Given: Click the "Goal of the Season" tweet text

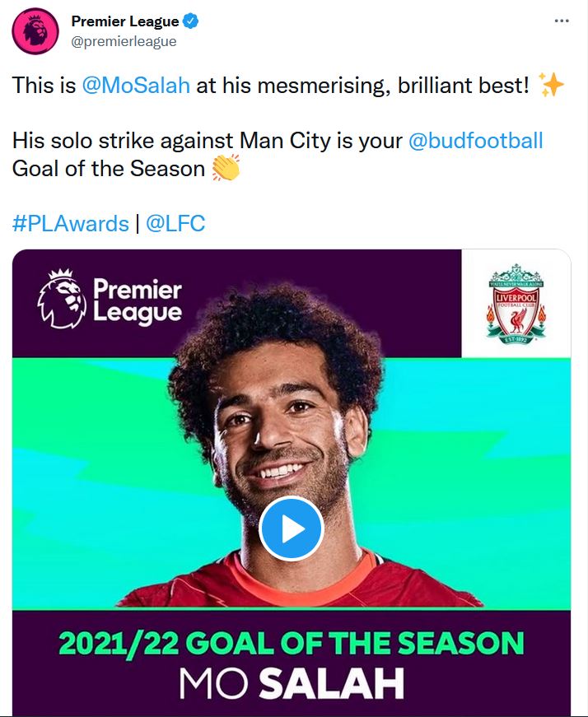Looking at the screenshot, I should 108,168.
